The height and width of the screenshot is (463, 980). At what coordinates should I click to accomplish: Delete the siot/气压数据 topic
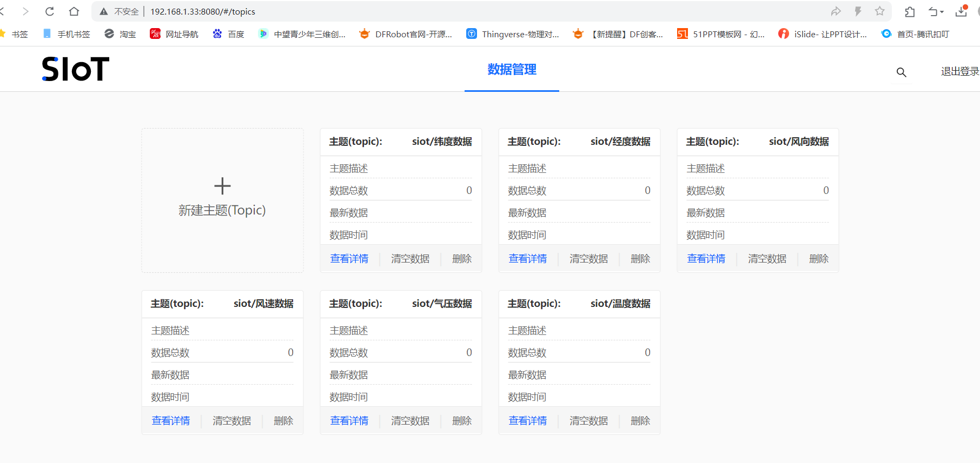pyautogui.click(x=462, y=421)
